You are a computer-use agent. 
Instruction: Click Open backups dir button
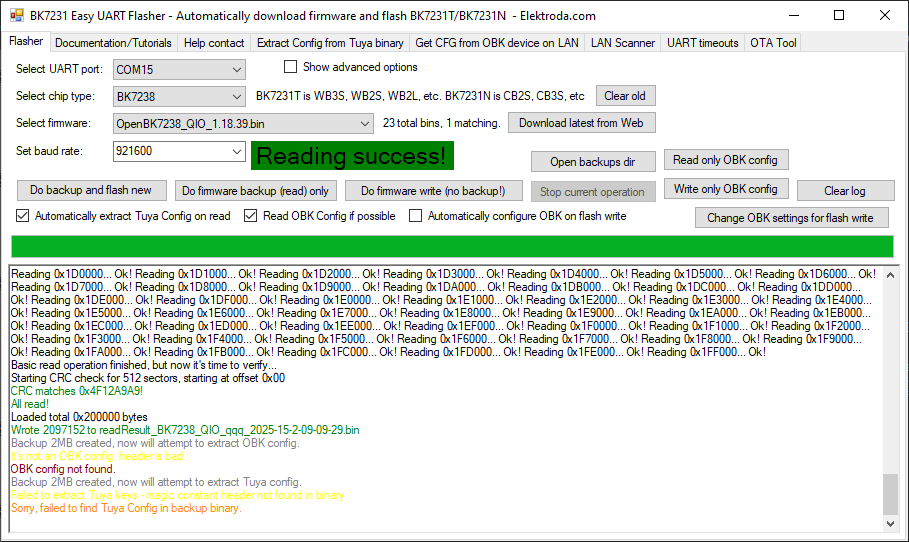tap(593, 162)
